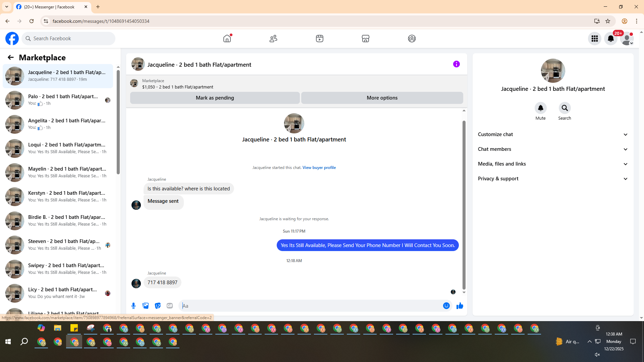Screen dimensions: 644x362
Task: Click the chat messages scrollbar
Action: 464,205
